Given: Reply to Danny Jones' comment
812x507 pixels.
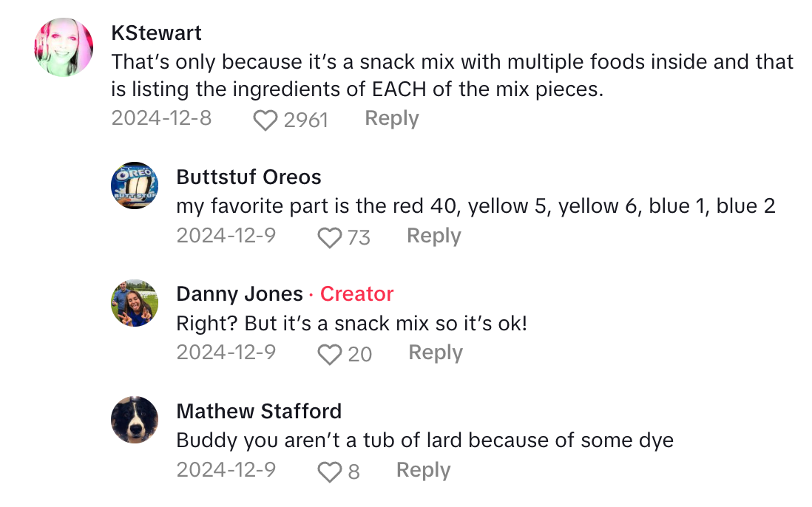Looking at the screenshot, I should tap(436, 353).
